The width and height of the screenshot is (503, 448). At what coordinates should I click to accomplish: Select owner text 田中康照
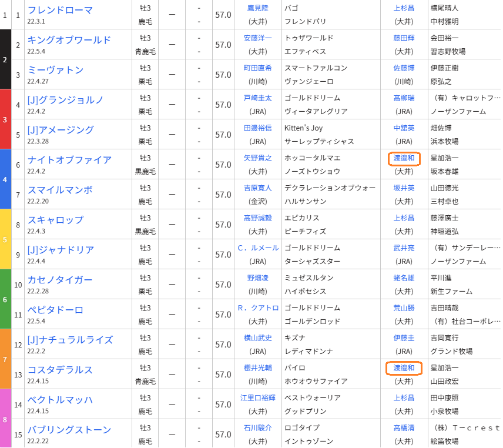pyautogui.click(x=444, y=397)
